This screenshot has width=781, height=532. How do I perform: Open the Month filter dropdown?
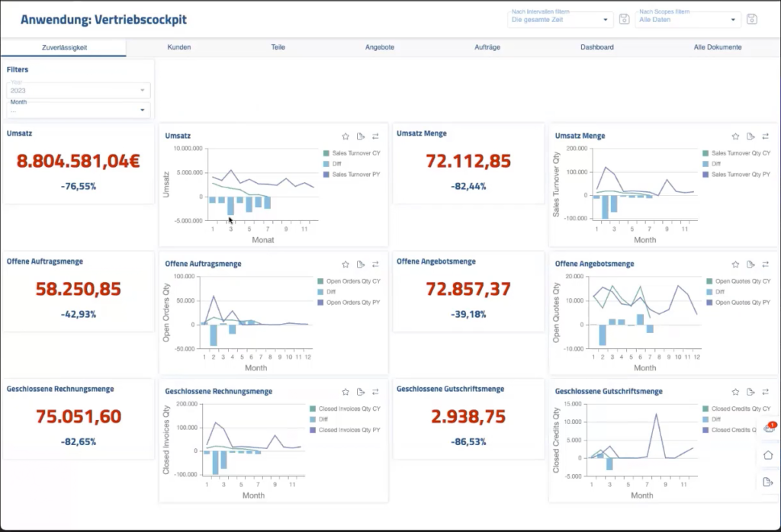(79, 110)
